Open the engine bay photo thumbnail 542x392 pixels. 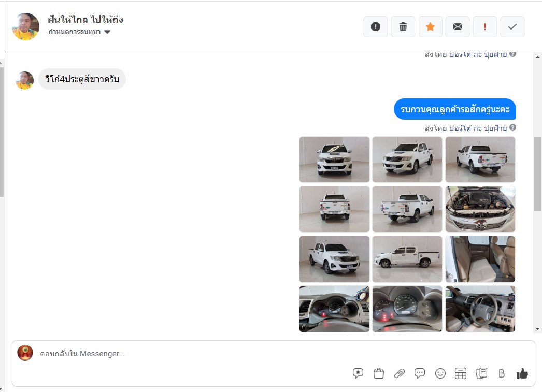point(480,209)
